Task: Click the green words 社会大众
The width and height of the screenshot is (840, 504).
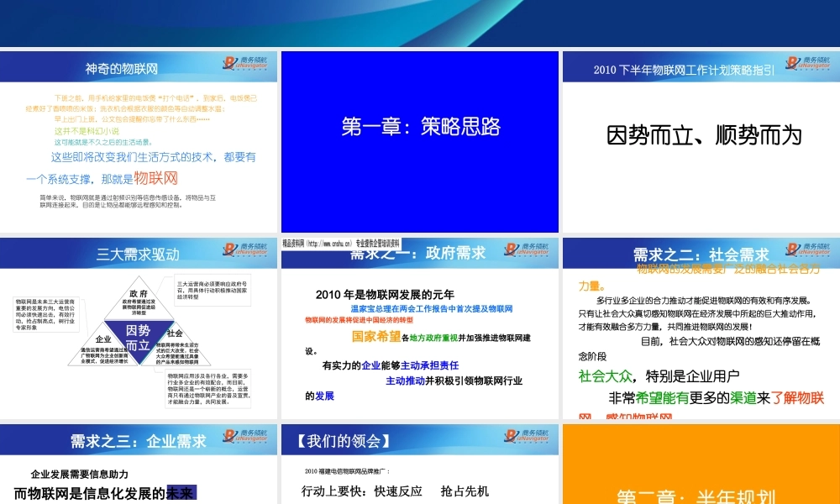Action: tap(606, 376)
